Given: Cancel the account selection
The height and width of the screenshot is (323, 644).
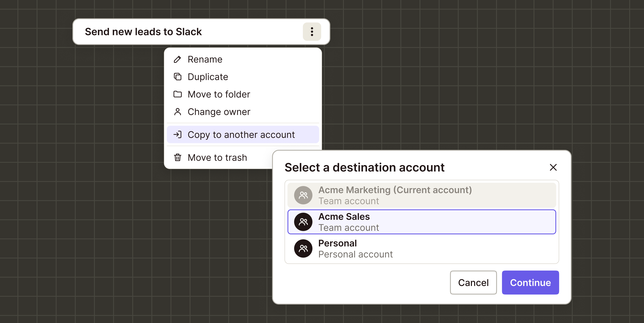Looking at the screenshot, I should [x=473, y=282].
